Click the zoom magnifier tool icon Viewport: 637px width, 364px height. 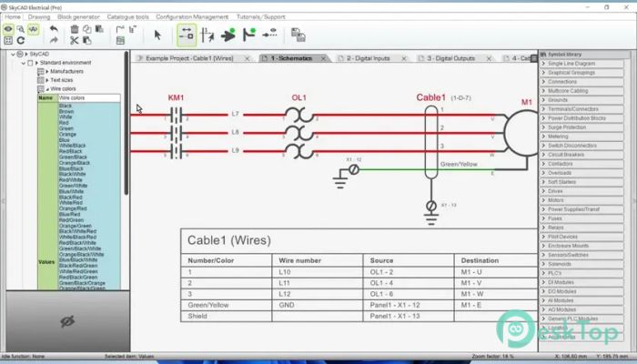[x=21, y=29]
